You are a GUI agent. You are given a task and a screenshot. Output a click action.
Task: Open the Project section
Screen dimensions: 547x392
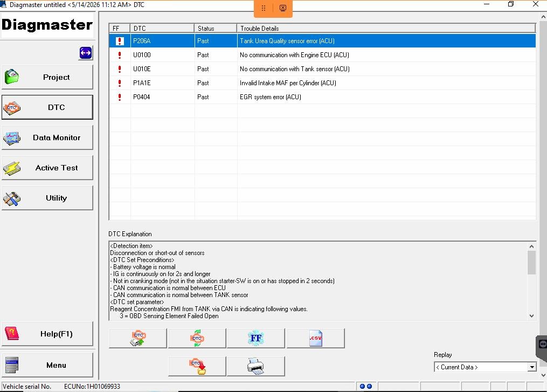point(47,77)
